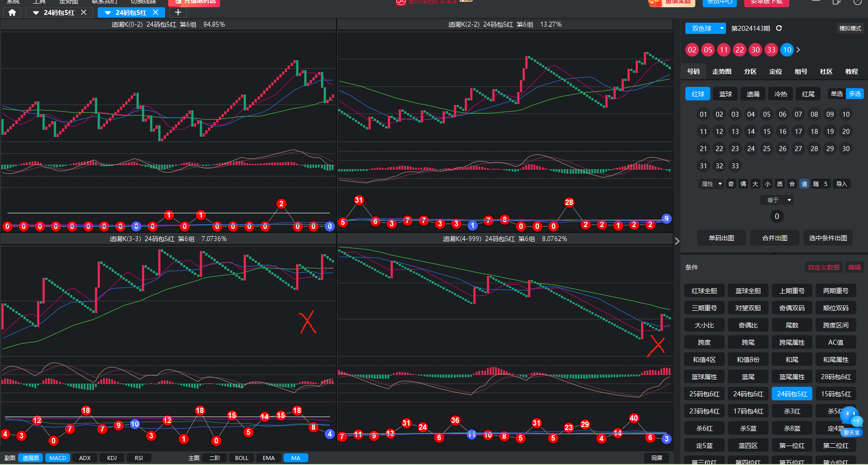Open the 聊天室 chat robot icon
Image resolution: width=868 pixels, height=465 pixels.
coord(851,421)
